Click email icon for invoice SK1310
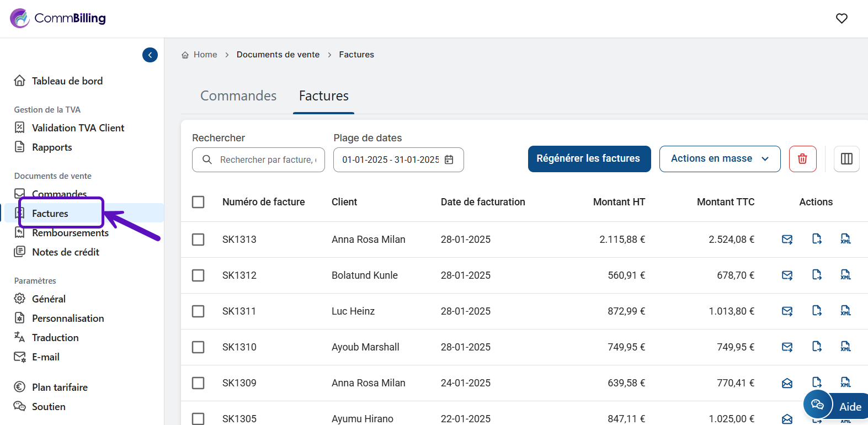 point(787,347)
